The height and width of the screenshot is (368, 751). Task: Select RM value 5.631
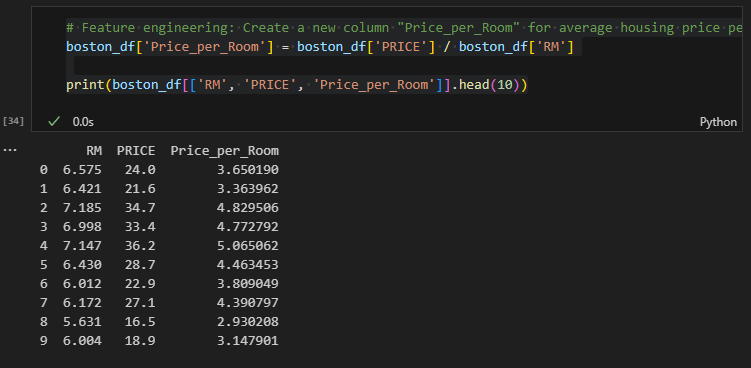pyautogui.click(x=82, y=322)
